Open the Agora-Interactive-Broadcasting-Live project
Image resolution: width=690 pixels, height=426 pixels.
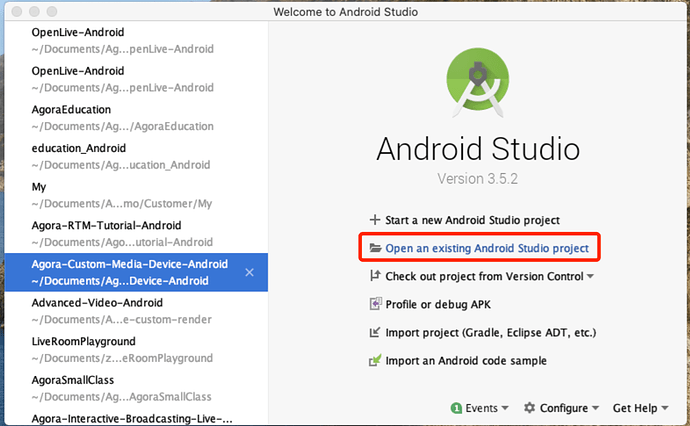coord(136,418)
